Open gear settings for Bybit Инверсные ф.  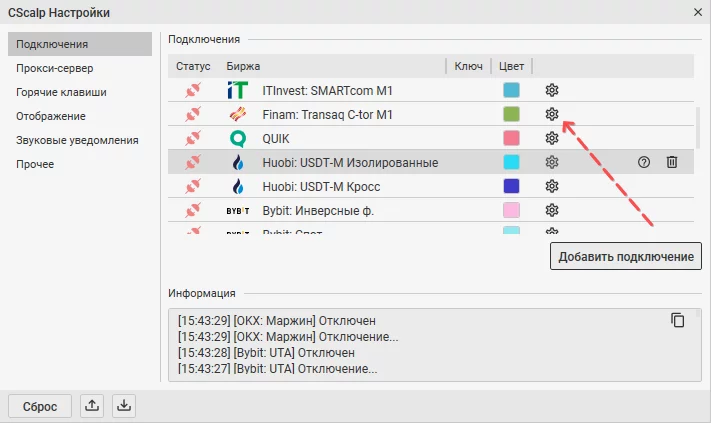pyautogui.click(x=551, y=210)
